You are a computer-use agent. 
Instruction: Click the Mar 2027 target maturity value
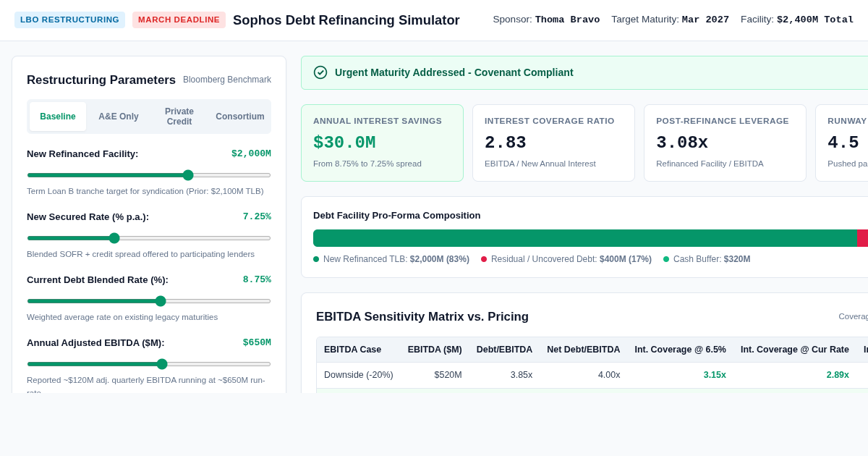coord(705,20)
